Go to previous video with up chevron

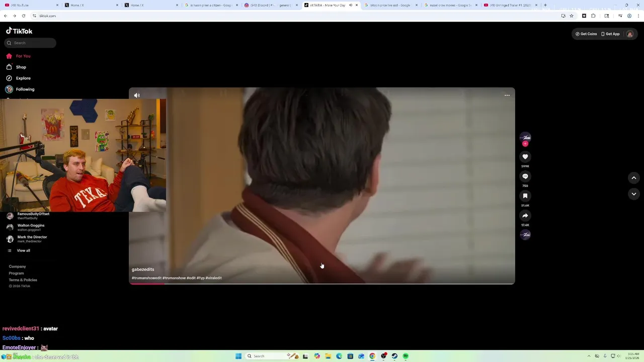633,177
